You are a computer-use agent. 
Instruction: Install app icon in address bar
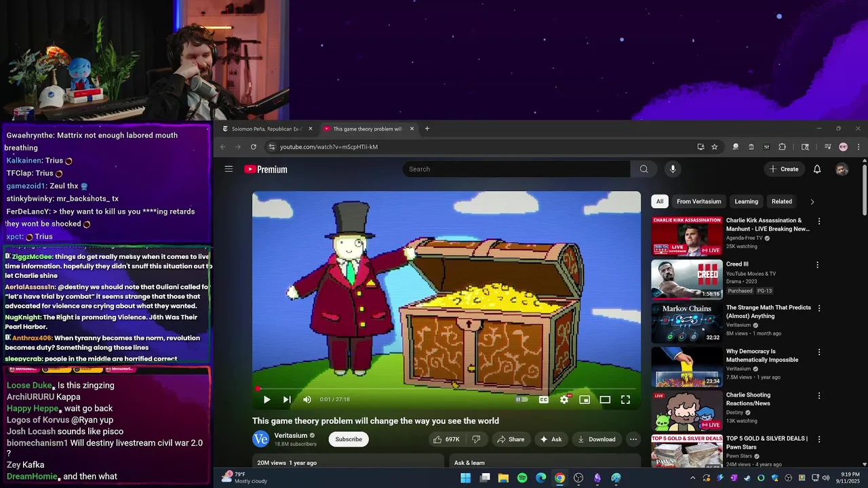(701, 146)
